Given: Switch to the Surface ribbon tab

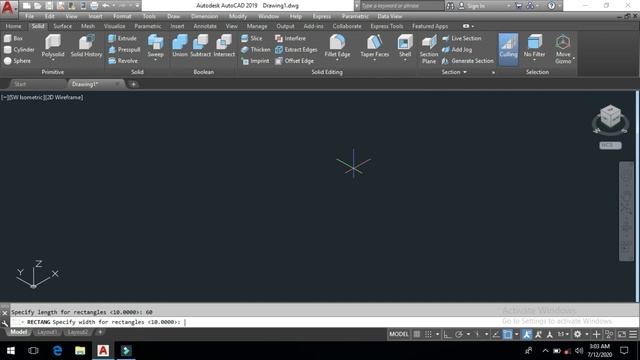Looking at the screenshot, I should (62, 26).
